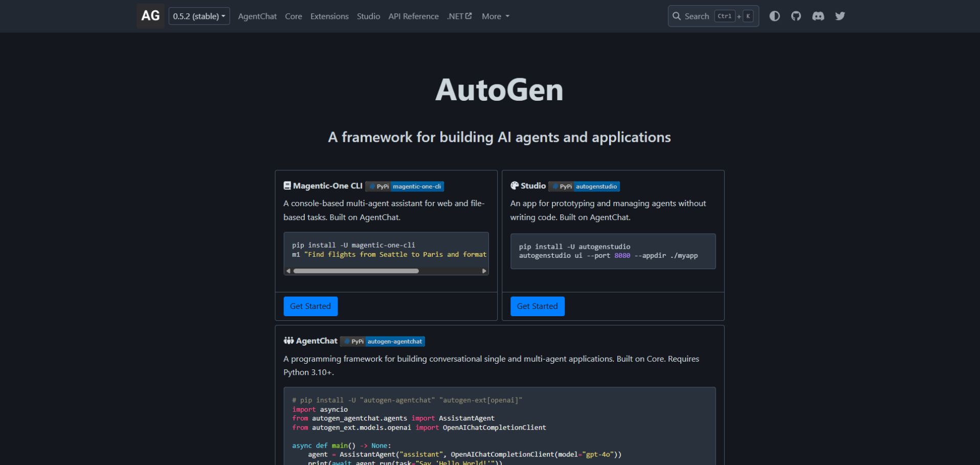This screenshot has width=980, height=465.
Task: Click the "autogenstudio ui --port 8080" line
Action: tap(608, 255)
